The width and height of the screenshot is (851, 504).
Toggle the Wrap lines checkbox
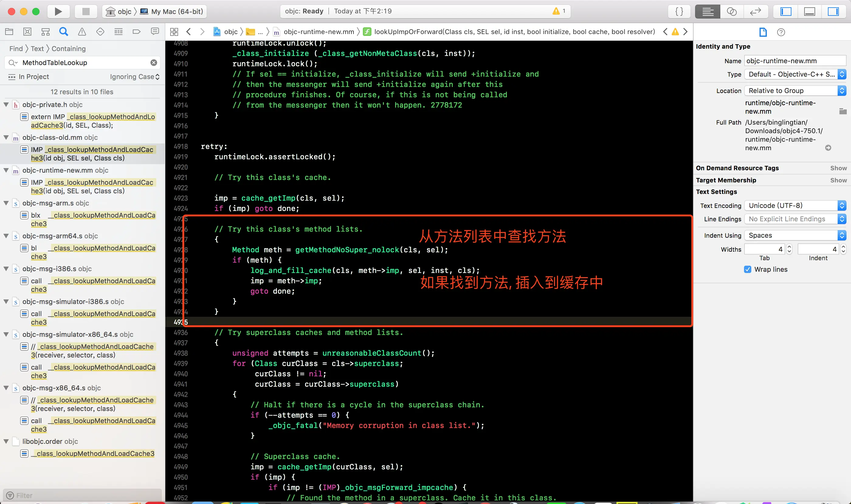tap(747, 269)
